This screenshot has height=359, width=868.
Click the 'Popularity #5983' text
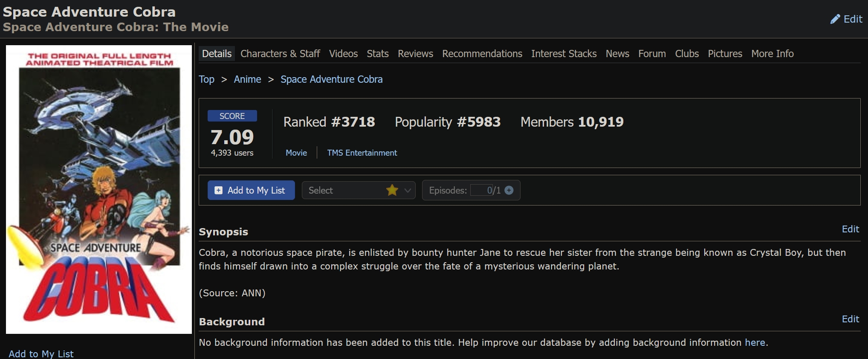pyautogui.click(x=448, y=122)
